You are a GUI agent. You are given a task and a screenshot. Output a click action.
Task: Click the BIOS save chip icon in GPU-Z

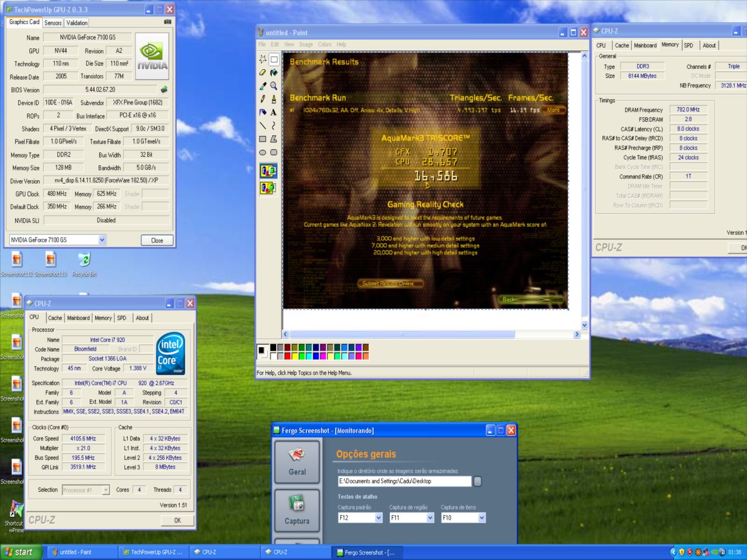click(x=164, y=90)
